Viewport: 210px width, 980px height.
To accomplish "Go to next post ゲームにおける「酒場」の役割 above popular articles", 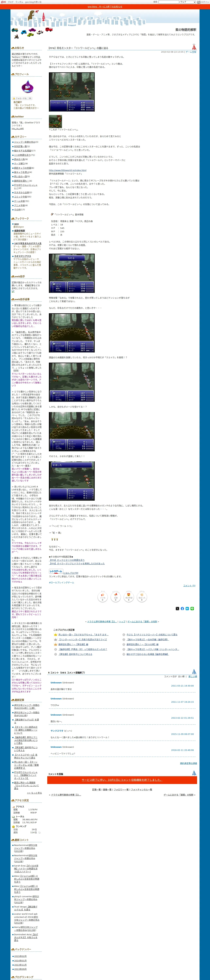I will (x=142, y=622).
